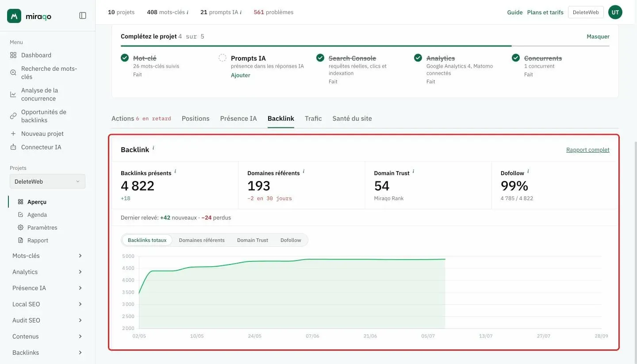Click the empty Prompts IA step circle
The width and height of the screenshot is (637, 364).
point(223,58)
